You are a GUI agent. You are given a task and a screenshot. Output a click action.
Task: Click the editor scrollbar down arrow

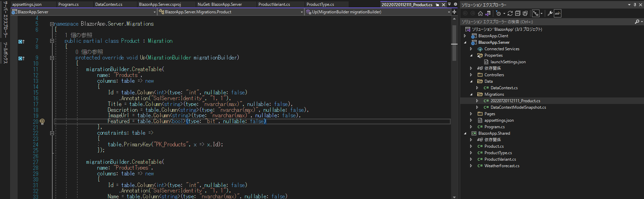click(x=454, y=197)
